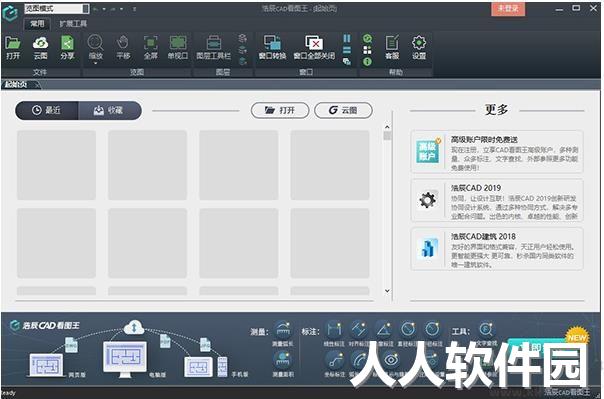Select the 扩展工具 ribbon tab
Image resolution: width=604 pixels, height=399 pixels.
coord(73,24)
